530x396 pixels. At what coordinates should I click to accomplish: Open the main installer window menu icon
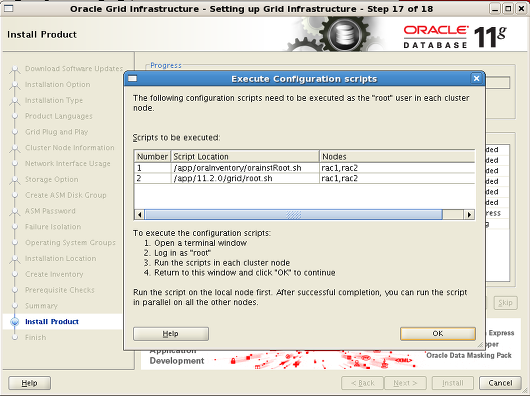click(8, 8)
